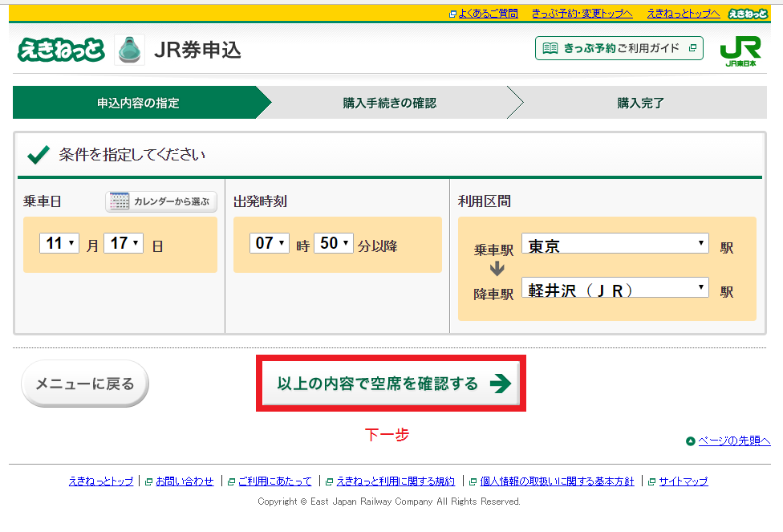
Task: Click the 購入手続きの確認 step tab
Action: pyautogui.click(x=390, y=103)
